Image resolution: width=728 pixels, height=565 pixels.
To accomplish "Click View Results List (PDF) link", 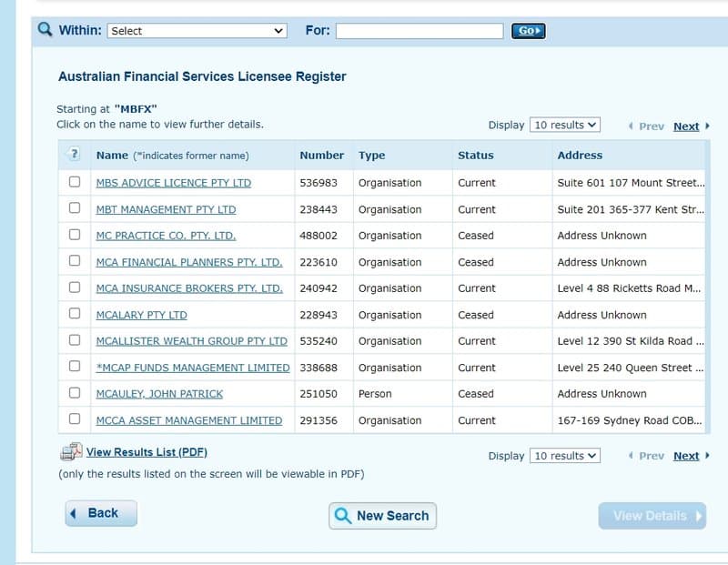I will click(147, 452).
